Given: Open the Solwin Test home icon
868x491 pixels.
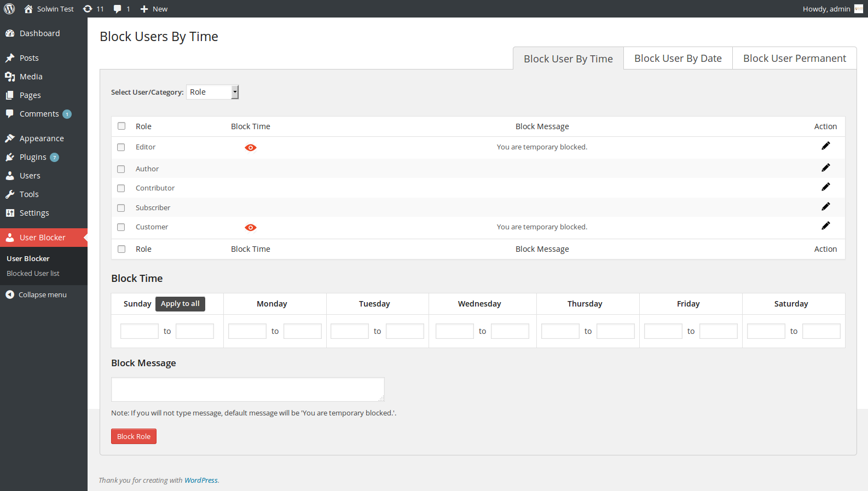Looking at the screenshot, I should 28,9.
